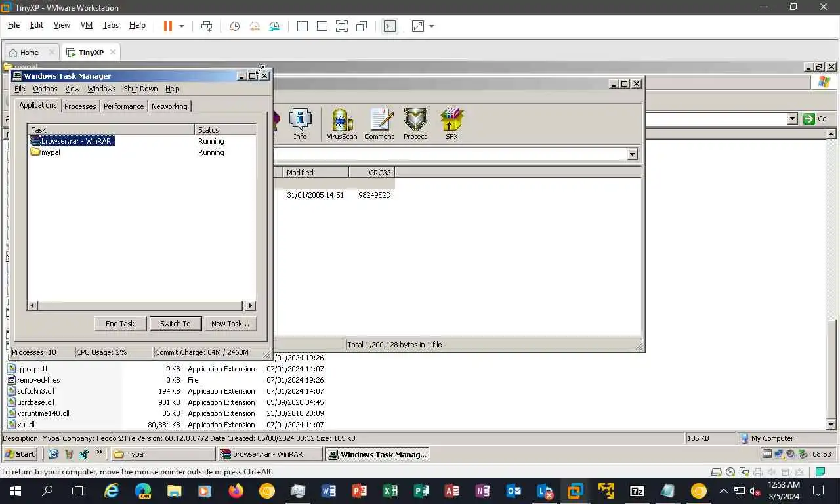This screenshot has height=504, width=840.
Task: Open the Windows 10 Start menu
Action: coord(15,490)
